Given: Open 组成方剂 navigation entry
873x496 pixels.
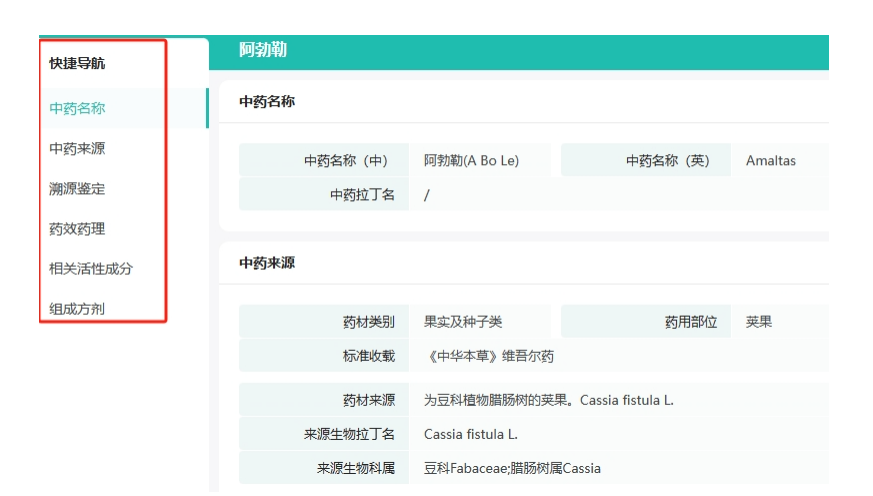Looking at the screenshot, I should 77,309.
